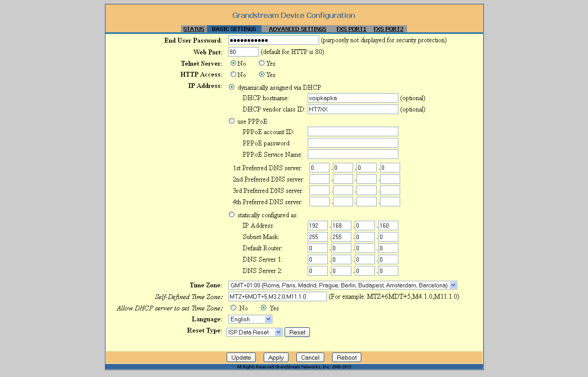Open the Language dropdown

click(x=250, y=319)
